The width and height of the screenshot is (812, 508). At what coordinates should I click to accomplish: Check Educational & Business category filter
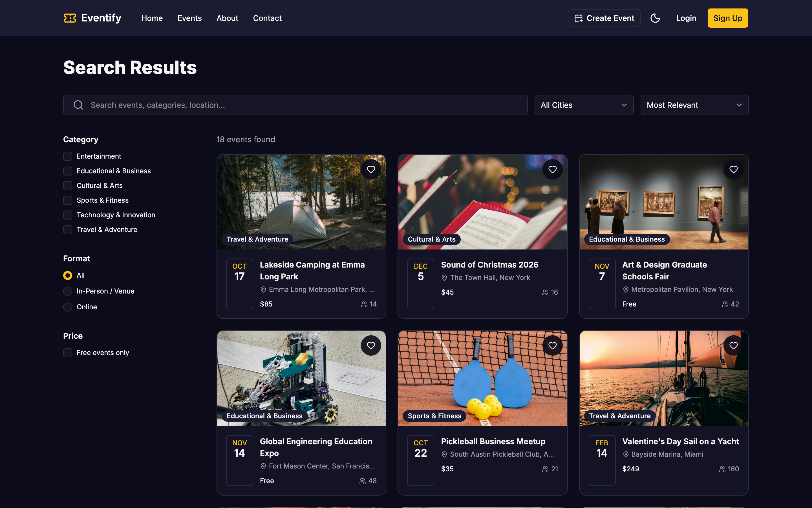[68, 171]
